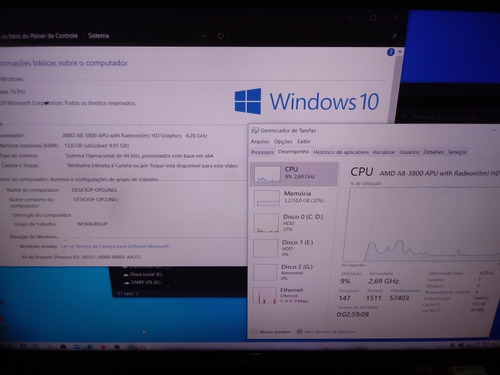Open Disco 0 (C: D:) performance view

tap(294, 223)
